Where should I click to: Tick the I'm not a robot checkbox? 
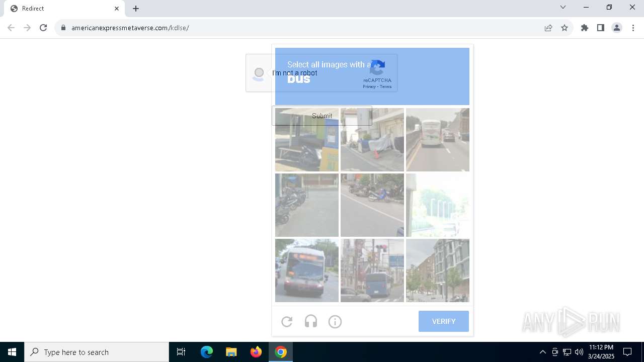pos(259,73)
